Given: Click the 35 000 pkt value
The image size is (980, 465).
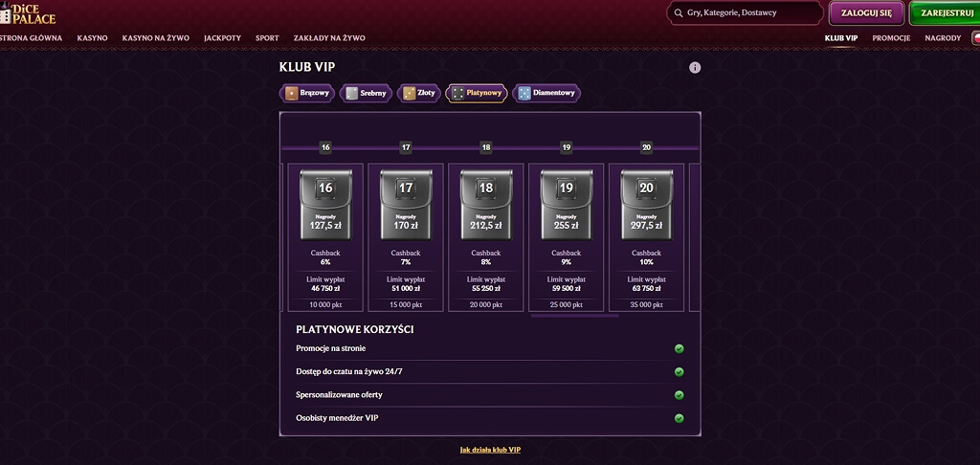Looking at the screenshot, I should [x=646, y=305].
